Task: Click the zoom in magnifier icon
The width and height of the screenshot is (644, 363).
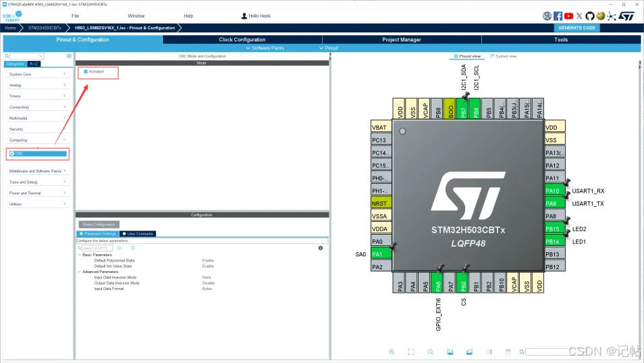Action: [x=392, y=352]
